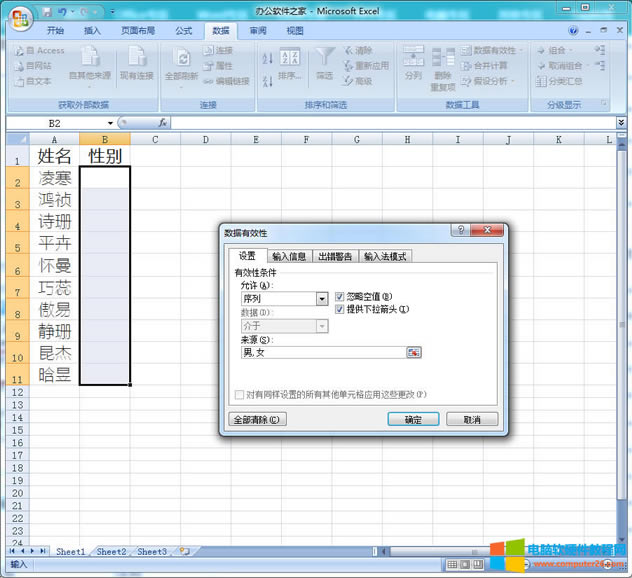Viewport: 632px width, 578px height.
Task: Uncheck the 提供下拉箭头 checkbox
Action: (x=340, y=309)
